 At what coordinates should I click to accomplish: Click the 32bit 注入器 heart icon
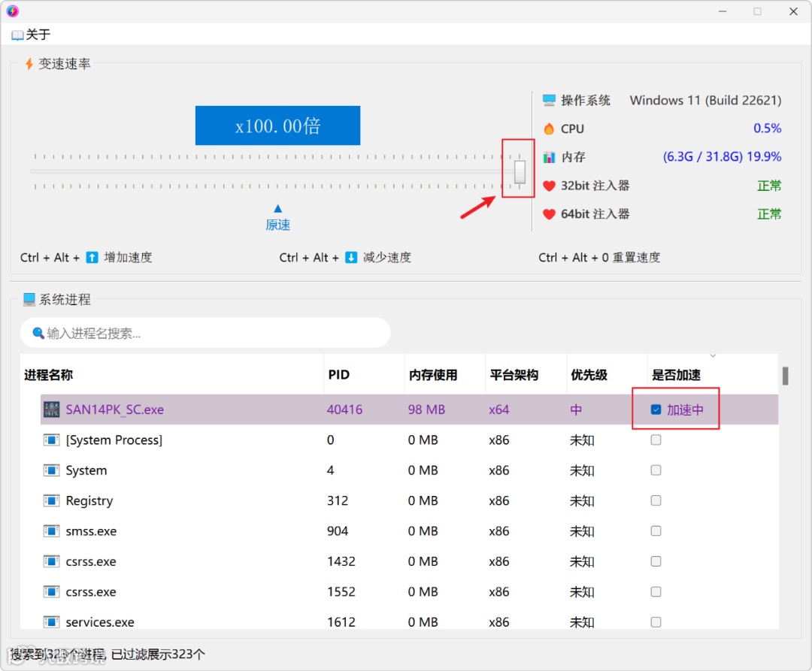tap(549, 186)
